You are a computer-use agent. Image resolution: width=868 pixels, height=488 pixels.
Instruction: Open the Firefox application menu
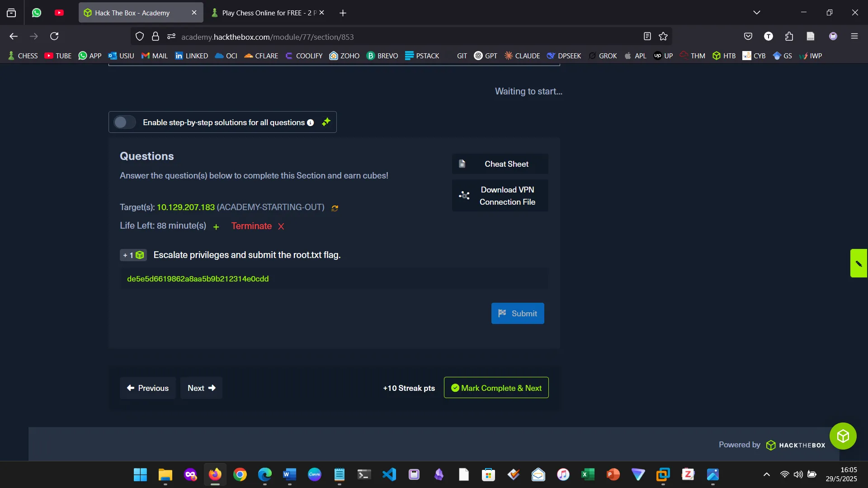[855, 36]
